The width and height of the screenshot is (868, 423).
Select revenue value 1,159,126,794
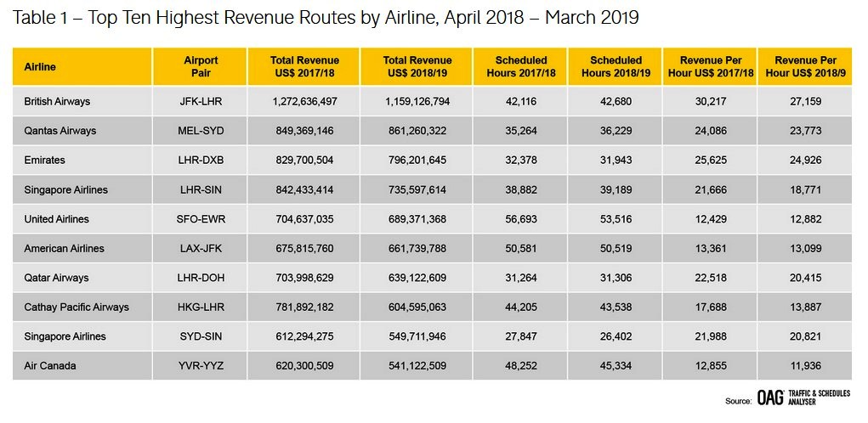(417, 102)
